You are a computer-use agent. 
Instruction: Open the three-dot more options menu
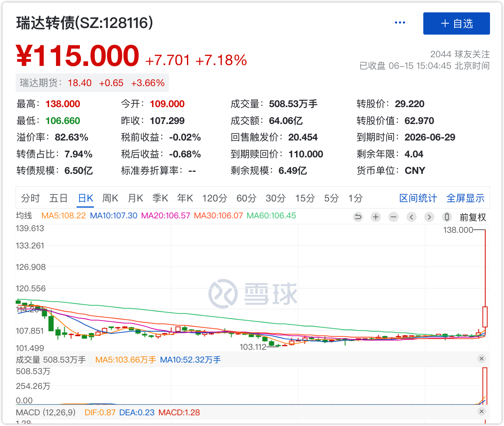[x=400, y=23]
